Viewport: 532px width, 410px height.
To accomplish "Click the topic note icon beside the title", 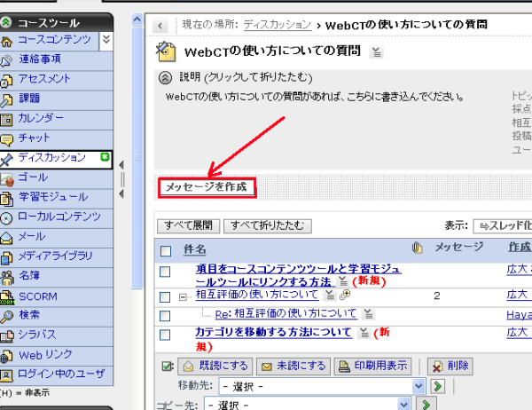I will (166, 52).
